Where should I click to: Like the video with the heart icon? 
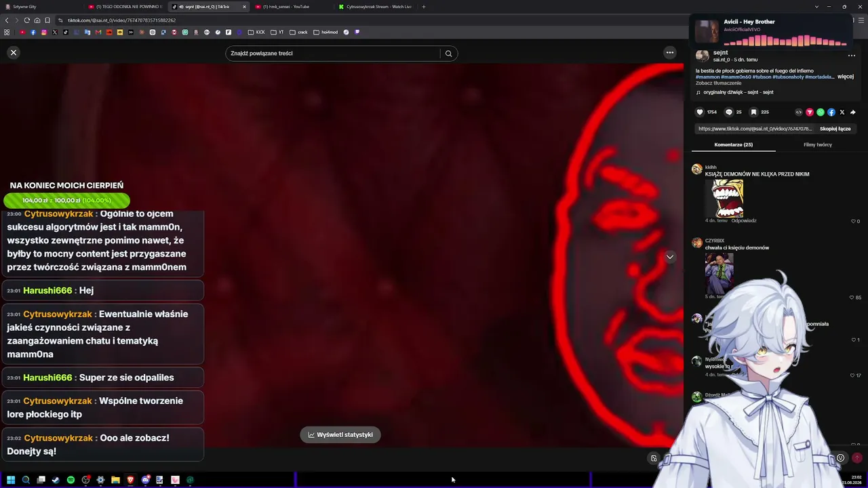700,113
